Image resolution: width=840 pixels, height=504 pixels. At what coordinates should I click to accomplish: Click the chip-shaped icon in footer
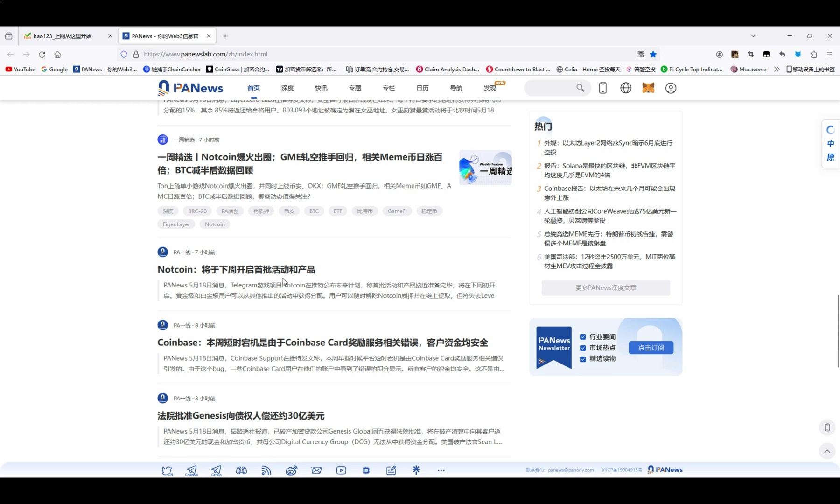(x=366, y=470)
